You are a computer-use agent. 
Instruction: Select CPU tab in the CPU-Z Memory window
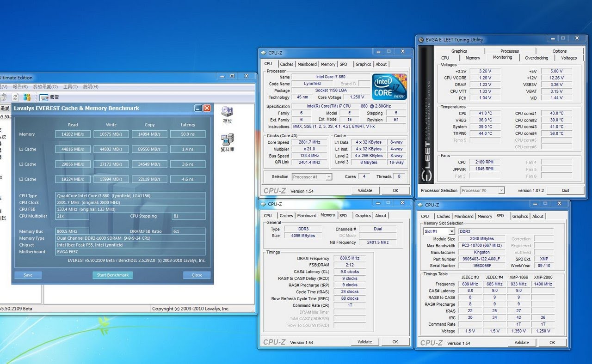[268, 216]
